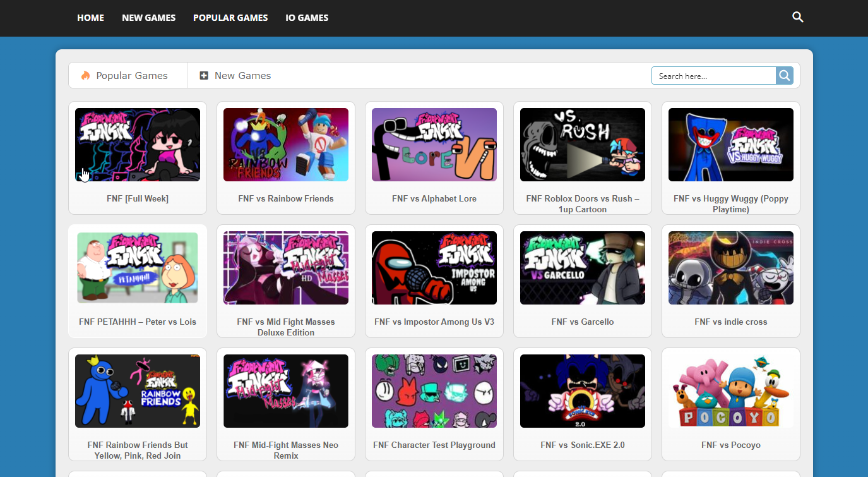Open the FNF vs Huggy Wuggy thumbnail
This screenshot has height=477, width=868.
tap(731, 145)
